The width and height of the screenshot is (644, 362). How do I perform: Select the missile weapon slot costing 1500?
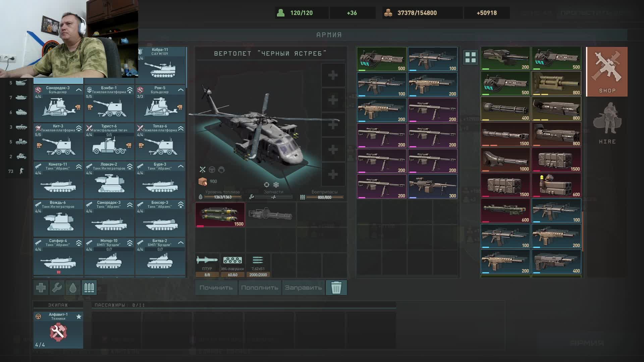click(x=220, y=215)
